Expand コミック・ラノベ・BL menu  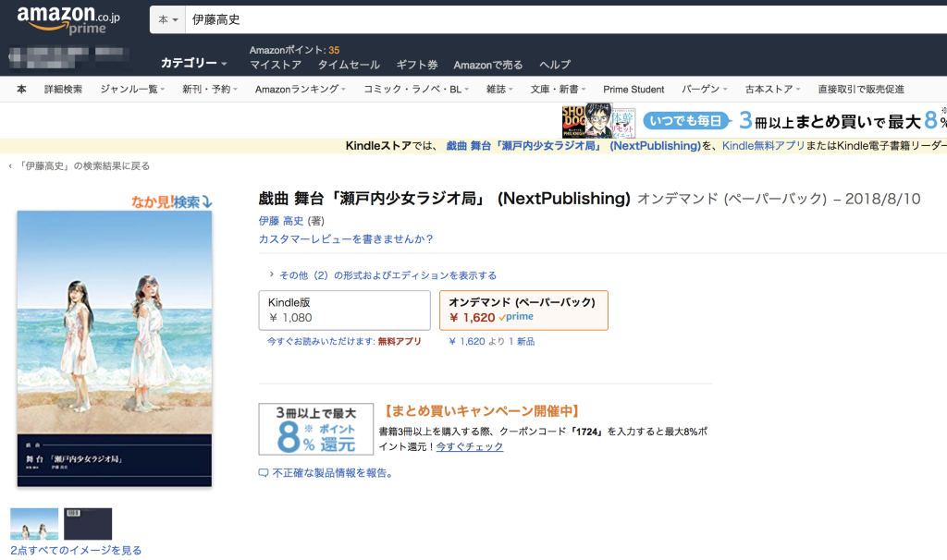(x=415, y=90)
